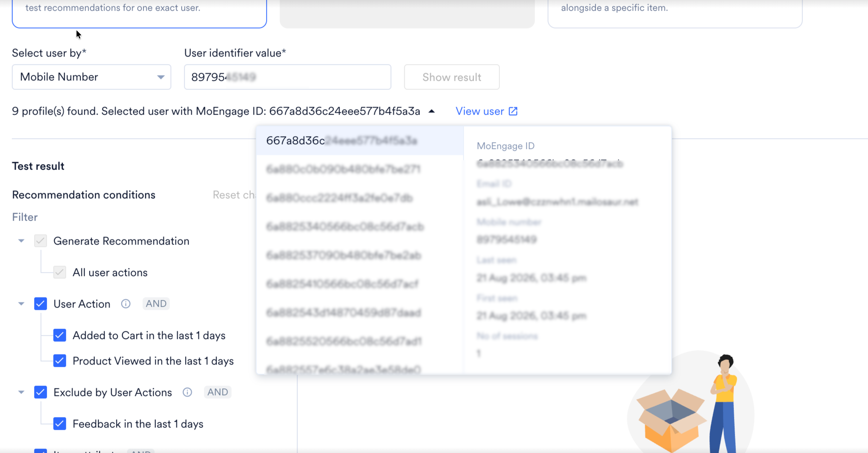Uncheck the Exclude by User Actions checkbox
The height and width of the screenshot is (453, 868).
pos(40,392)
